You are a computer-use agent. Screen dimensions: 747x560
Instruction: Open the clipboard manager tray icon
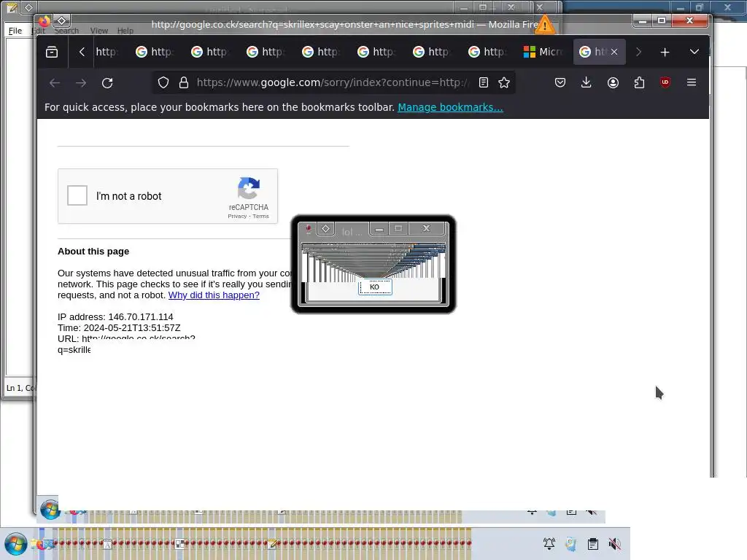[x=593, y=544]
